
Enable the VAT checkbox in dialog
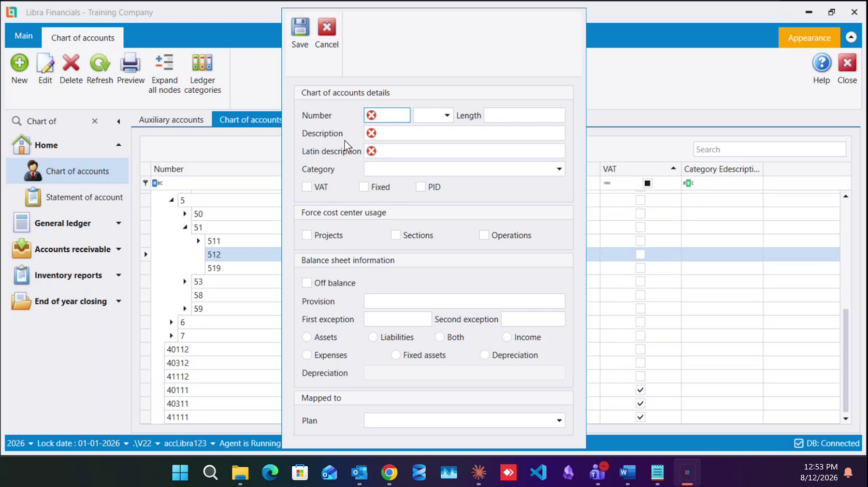coord(307,187)
